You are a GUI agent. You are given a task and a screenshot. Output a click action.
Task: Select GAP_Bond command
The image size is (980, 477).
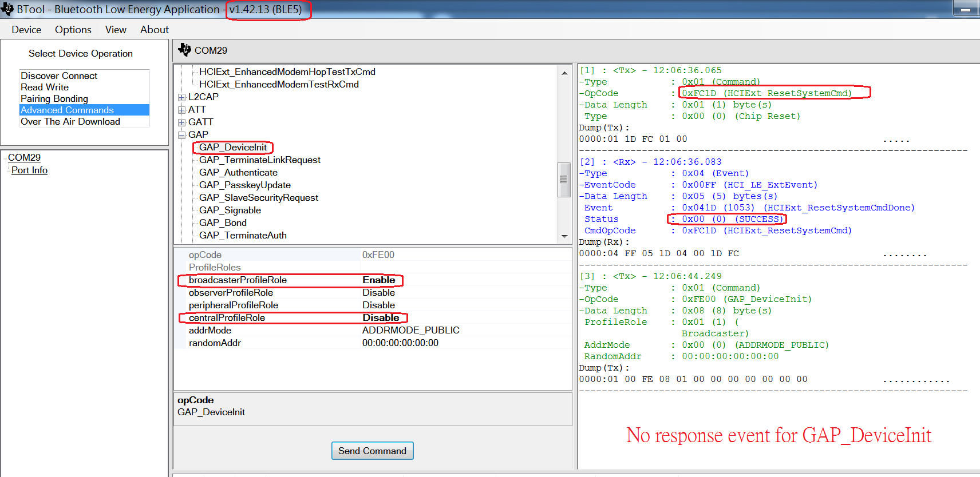(x=223, y=222)
